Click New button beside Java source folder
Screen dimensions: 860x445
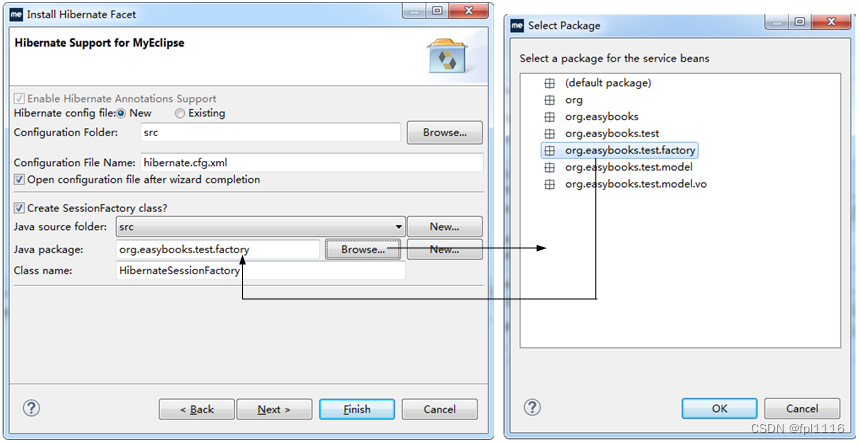(x=445, y=227)
